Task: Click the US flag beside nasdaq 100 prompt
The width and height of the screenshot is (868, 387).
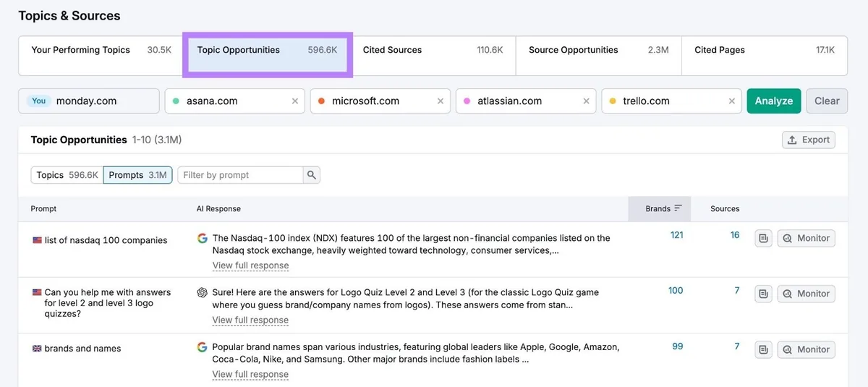Action: coord(37,240)
